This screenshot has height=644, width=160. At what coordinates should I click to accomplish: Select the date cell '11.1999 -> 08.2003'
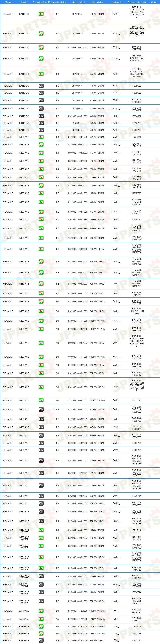point(78,400)
